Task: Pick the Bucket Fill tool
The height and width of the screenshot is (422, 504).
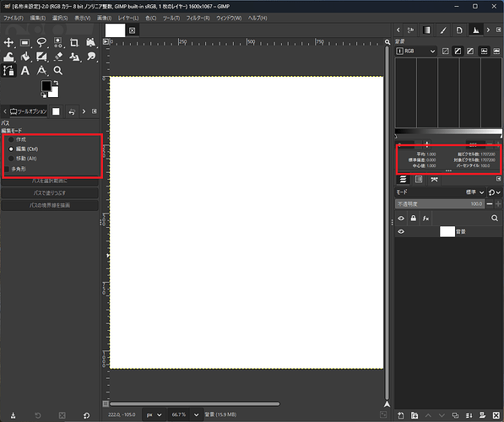Action: (x=25, y=57)
